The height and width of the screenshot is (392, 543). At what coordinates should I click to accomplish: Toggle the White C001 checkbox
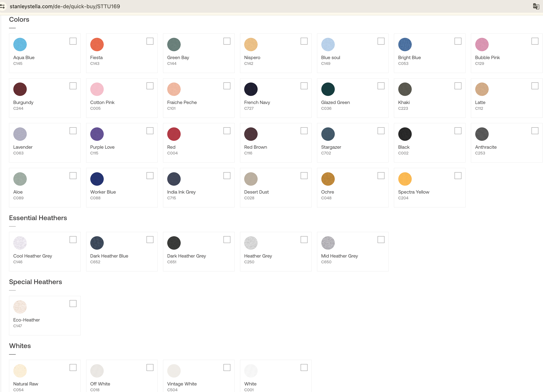(304, 368)
